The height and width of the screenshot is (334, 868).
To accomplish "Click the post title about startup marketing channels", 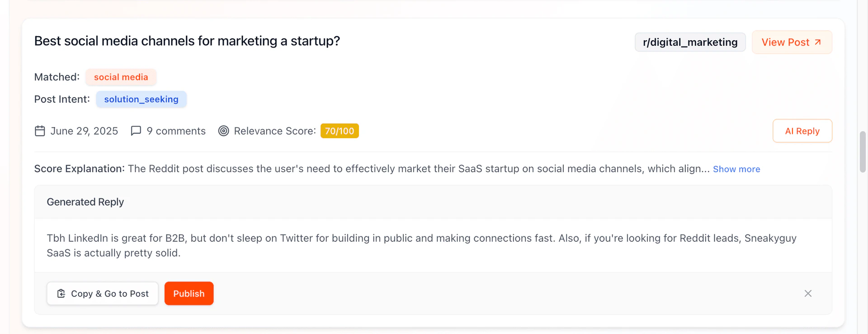I will coord(187,41).
